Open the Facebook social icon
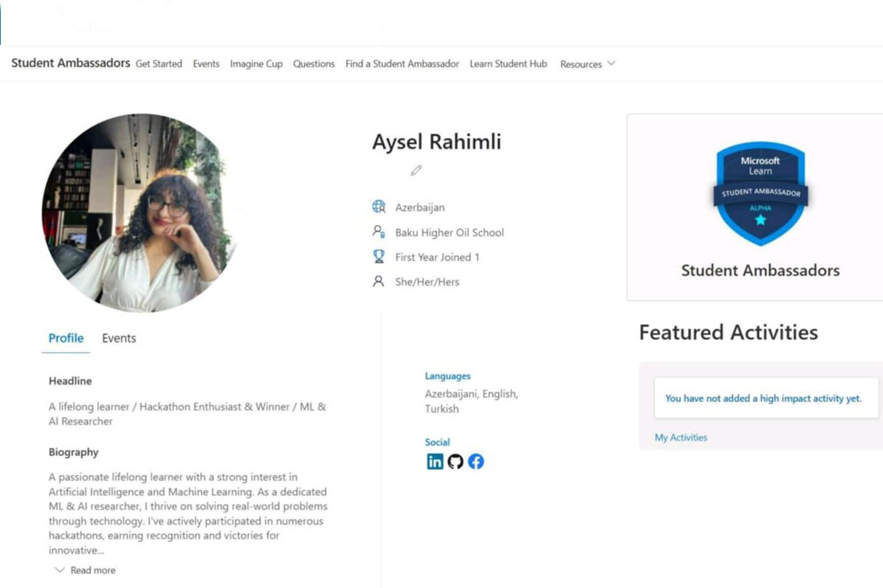Viewport: 883px width, 588px height. [x=476, y=462]
